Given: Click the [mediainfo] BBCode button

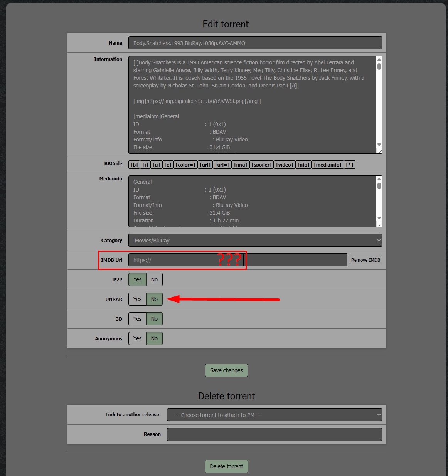Looking at the screenshot, I should [x=327, y=165].
